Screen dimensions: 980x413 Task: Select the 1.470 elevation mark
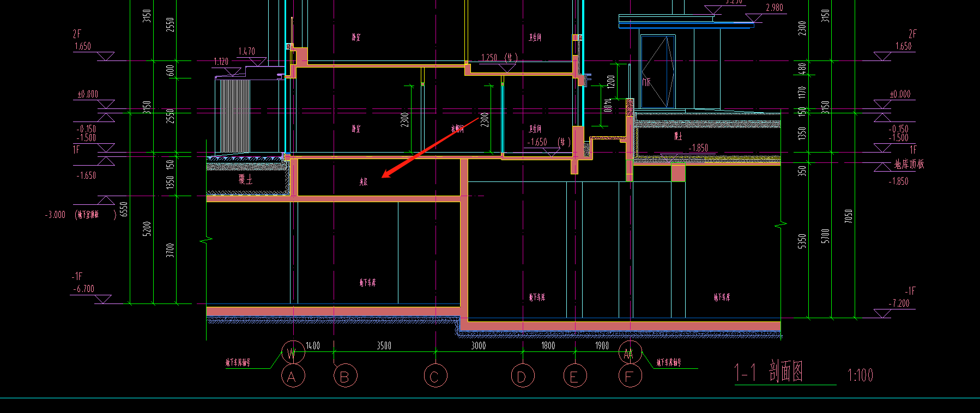(246, 51)
